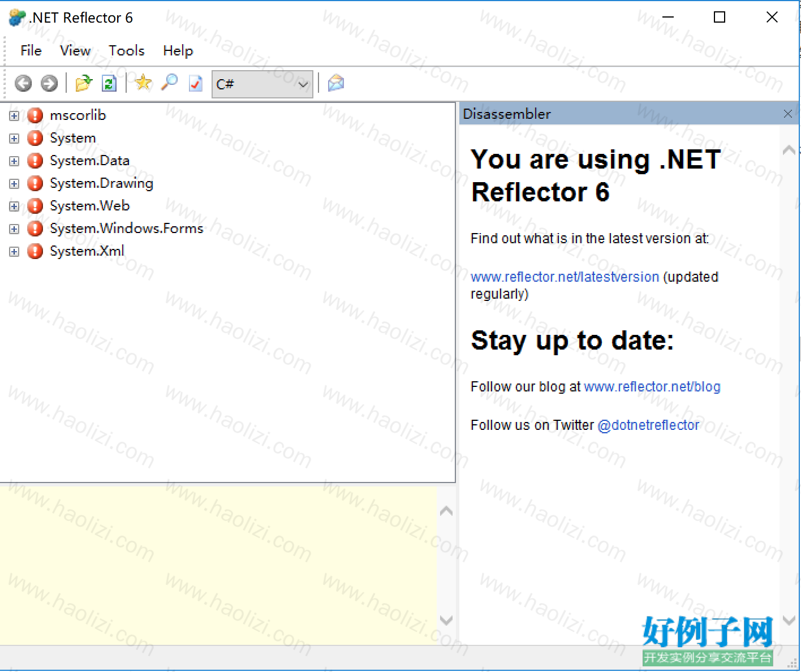Expand the System assembly node
This screenshot has height=672, width=801.
(x=14, y=139)
